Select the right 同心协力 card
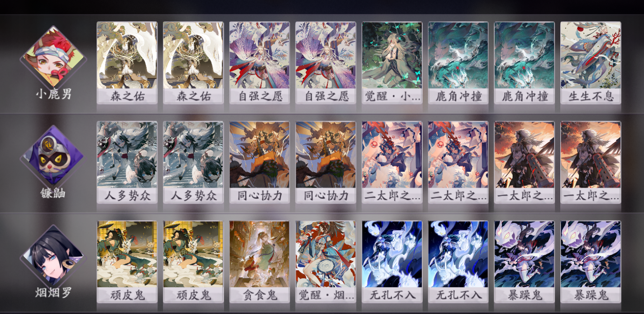This screenshot has height=314, width=644. coord(326,162)
